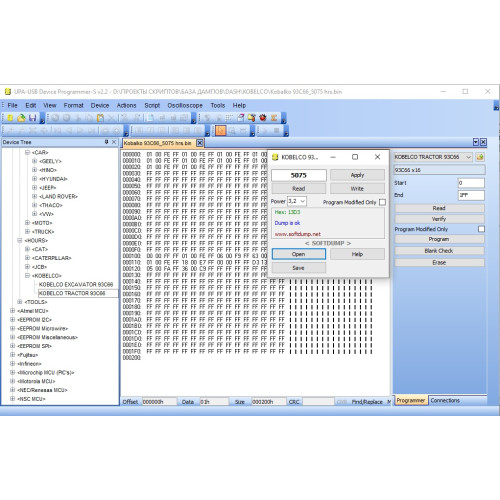Click the Paste clipboard toolbar icon
Viewport: 500px width, 500px height.
coord(100,118)
